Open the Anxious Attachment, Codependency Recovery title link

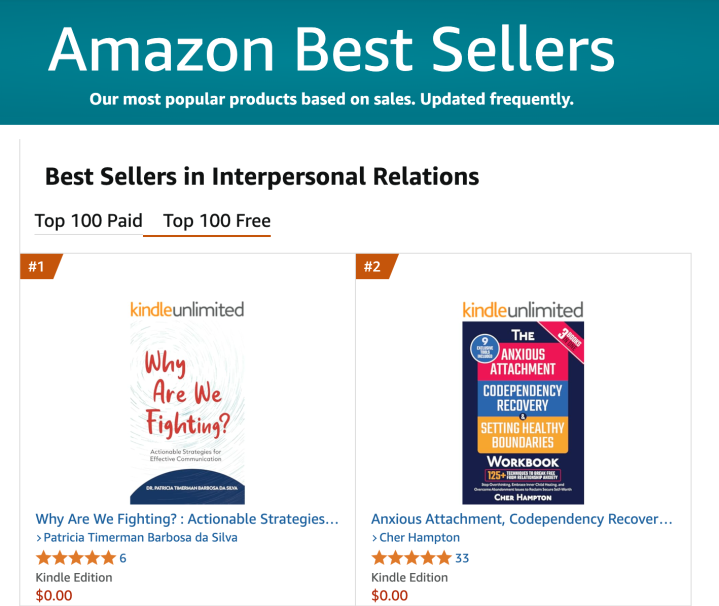[522, 519]
